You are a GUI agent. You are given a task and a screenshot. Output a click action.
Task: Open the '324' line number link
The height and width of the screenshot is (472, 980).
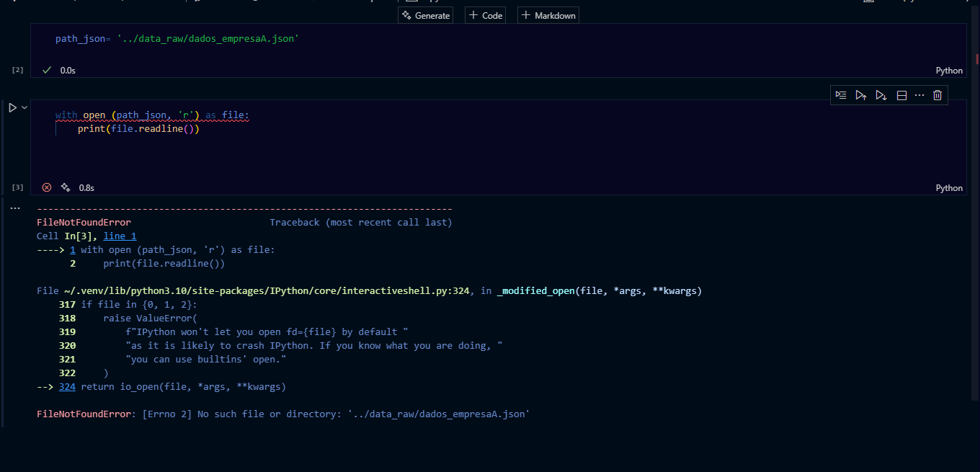[67, 387]
